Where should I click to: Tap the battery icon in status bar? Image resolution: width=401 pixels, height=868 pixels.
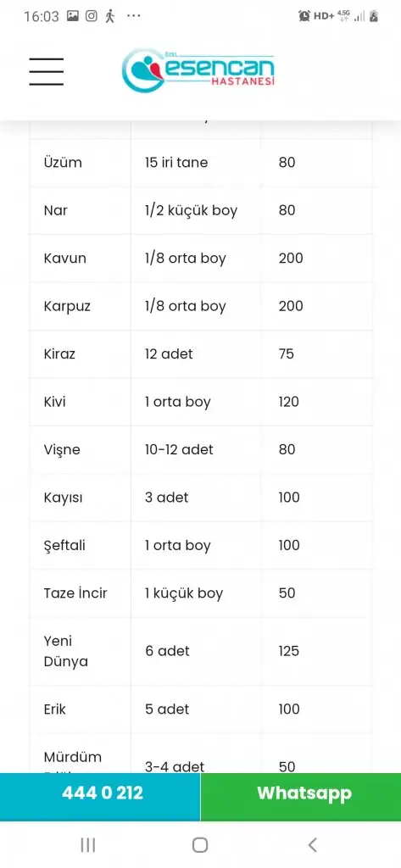tap(374, 16)
